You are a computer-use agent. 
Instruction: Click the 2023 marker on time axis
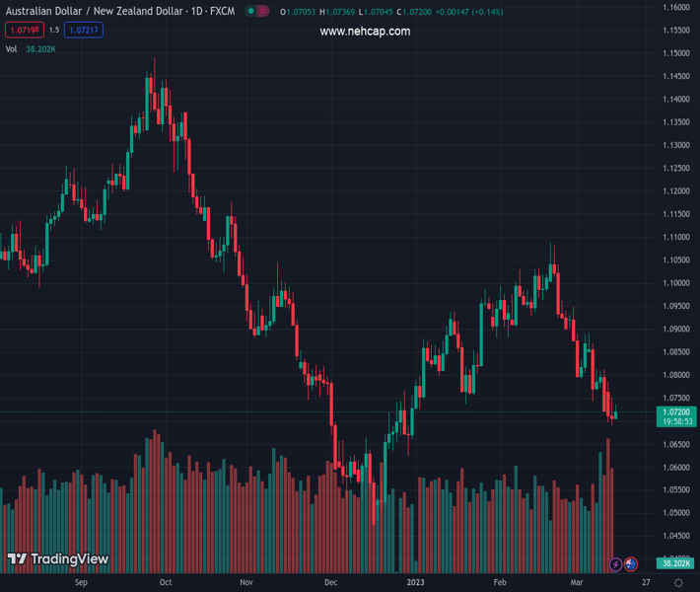(416, 583)
